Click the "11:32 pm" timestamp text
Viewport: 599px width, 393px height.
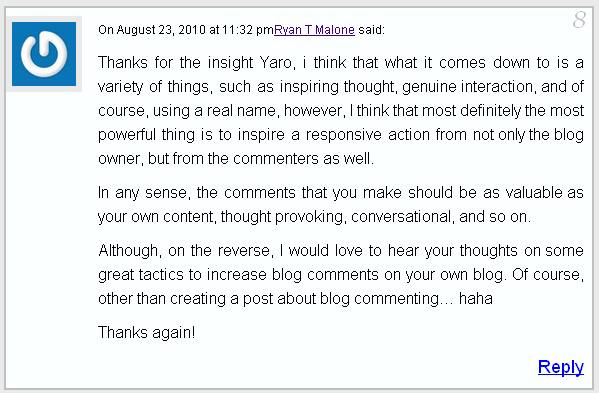click(248, 30)
